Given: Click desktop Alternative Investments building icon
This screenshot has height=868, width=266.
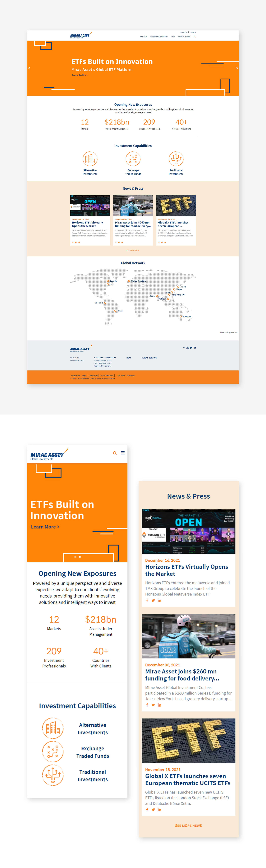Looking at the screenshot, I should click(x=90, y=159).
